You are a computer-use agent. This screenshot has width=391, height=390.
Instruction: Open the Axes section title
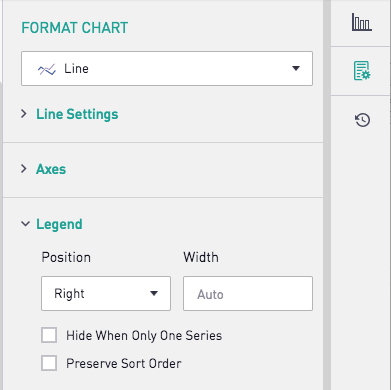[x=51, y=169]
